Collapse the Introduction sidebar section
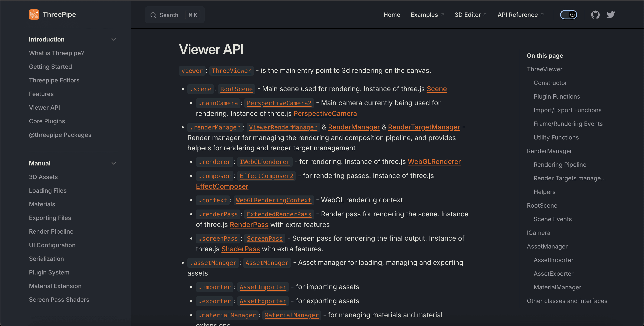This screenshot has width=644, height=326. click(x=114, y=40)
